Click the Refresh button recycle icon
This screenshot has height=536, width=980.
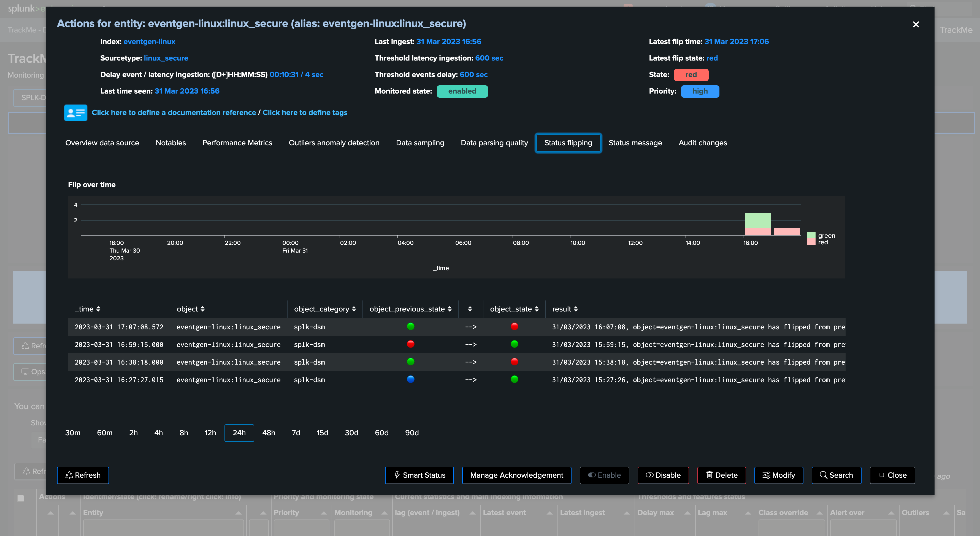click(69, 475)
